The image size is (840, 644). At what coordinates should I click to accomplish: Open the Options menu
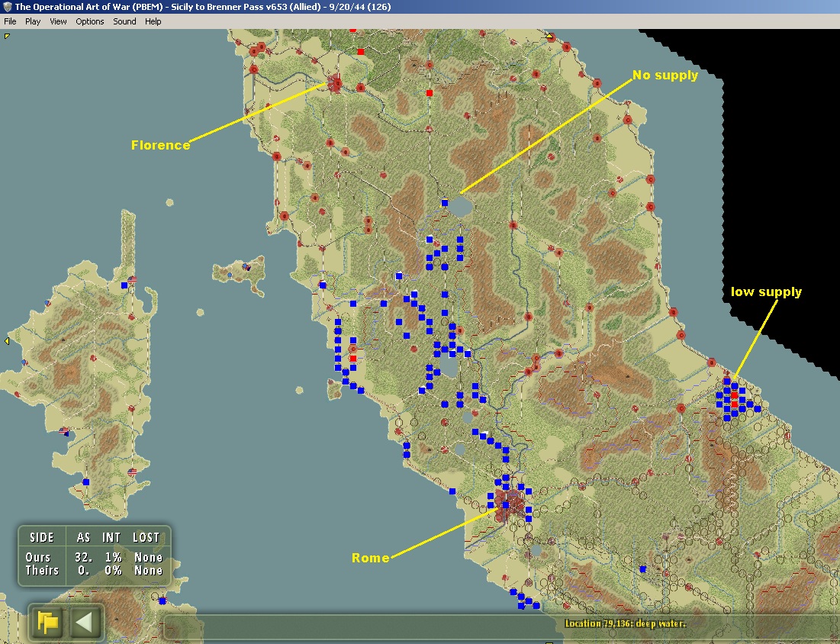89,21
